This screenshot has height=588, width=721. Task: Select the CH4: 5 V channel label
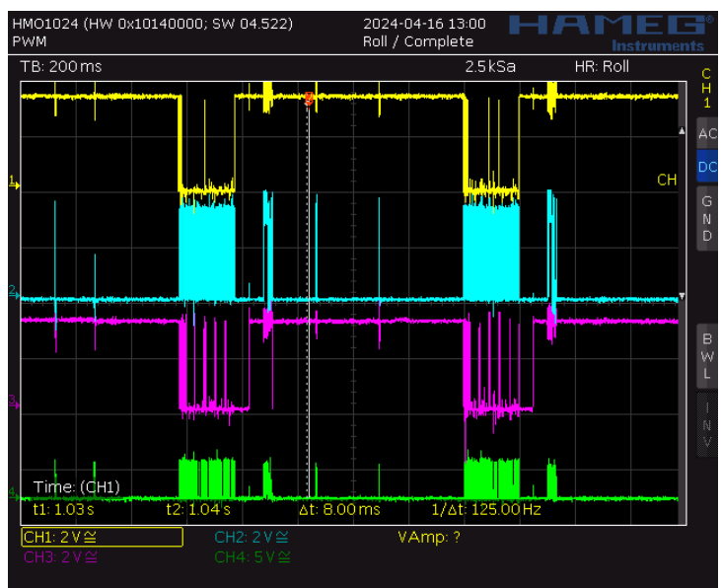tap(252, 556)
